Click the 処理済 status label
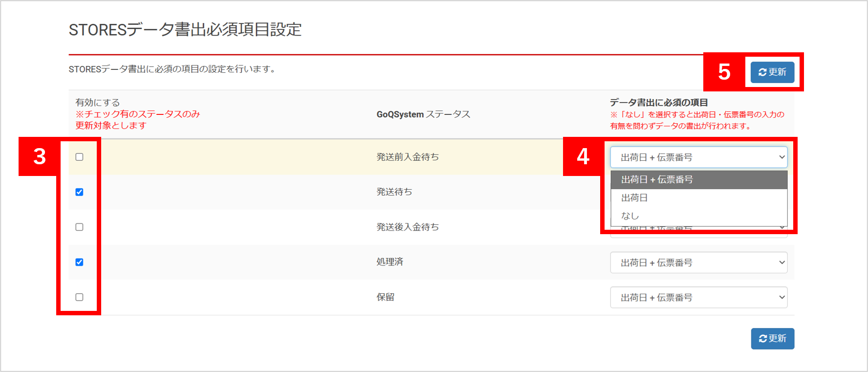This screenshot has height=372, width=868. click(390, 262)
